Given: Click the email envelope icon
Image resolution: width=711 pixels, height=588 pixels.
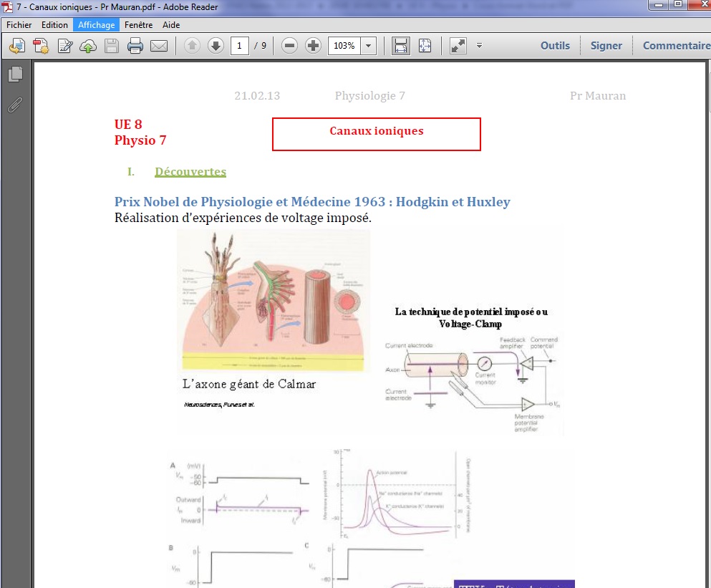Looking at the screenshot, I should tap(158, 47).
